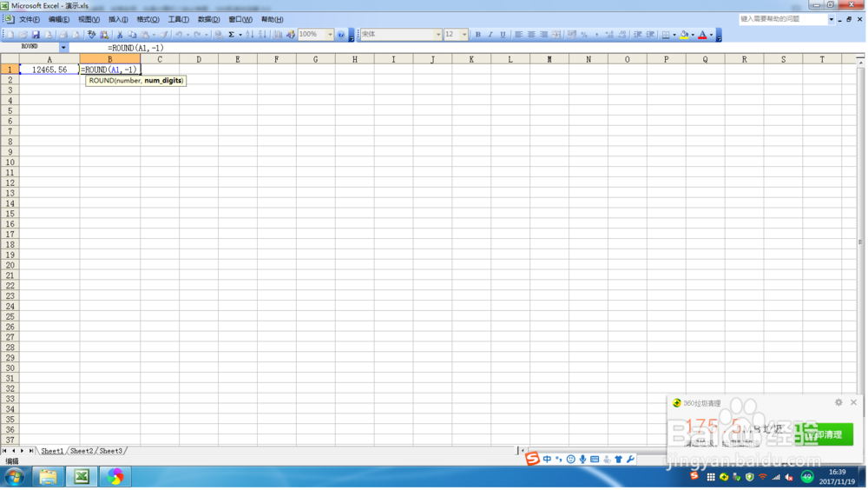This screenshot has width=868, height=490.
Task: Toggle Sogou 中 Chinese/English mode
Action: [548, 460]
